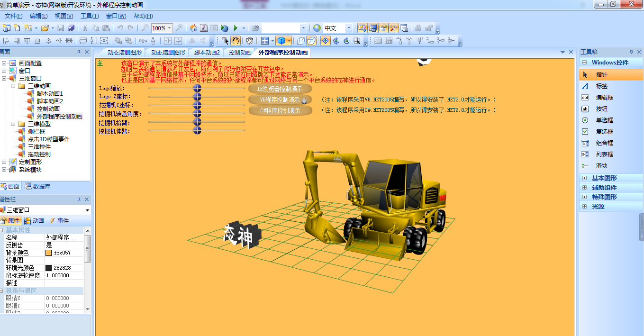Click the hammer and wrench tools icon
This screenshot has height=336, width=644.
(x=394, y=28)
